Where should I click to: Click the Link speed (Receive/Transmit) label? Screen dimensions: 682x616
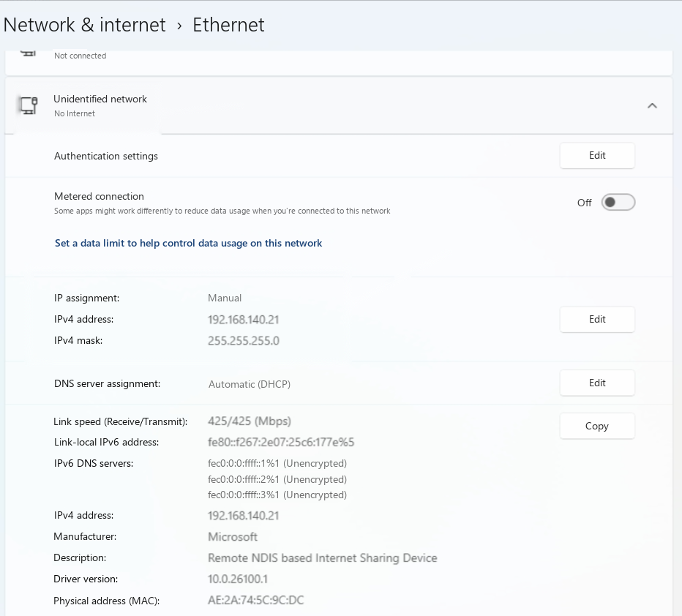coord(121,421)
